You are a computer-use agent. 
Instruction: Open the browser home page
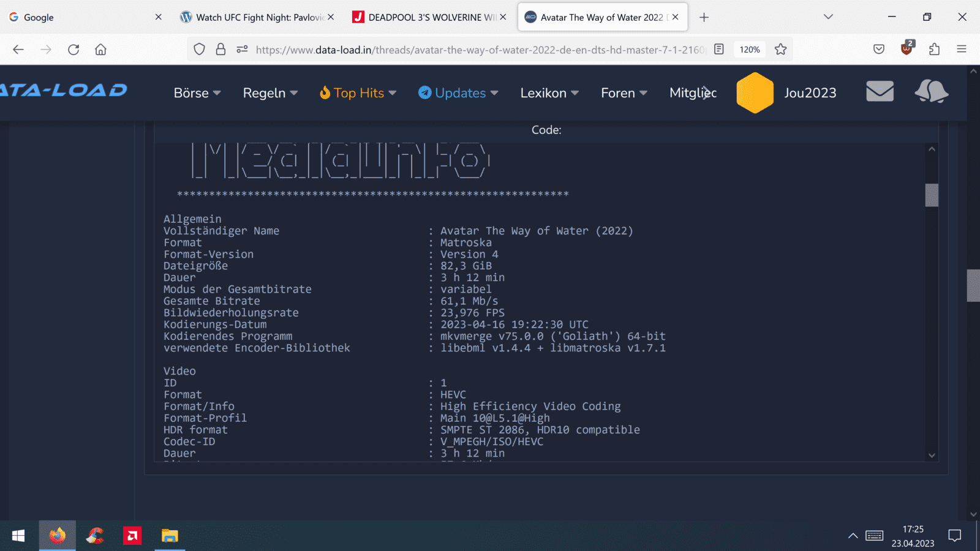pos(101,50)
